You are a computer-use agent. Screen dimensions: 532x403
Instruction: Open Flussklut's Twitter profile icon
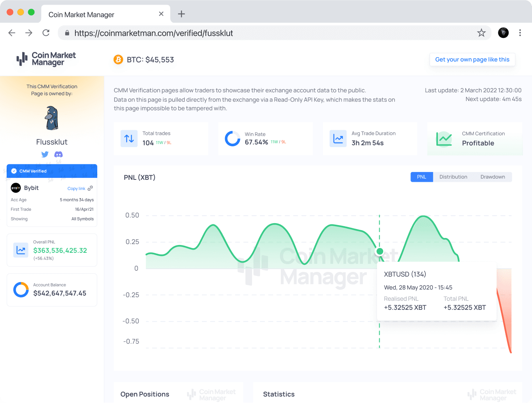tap(45, 154)
